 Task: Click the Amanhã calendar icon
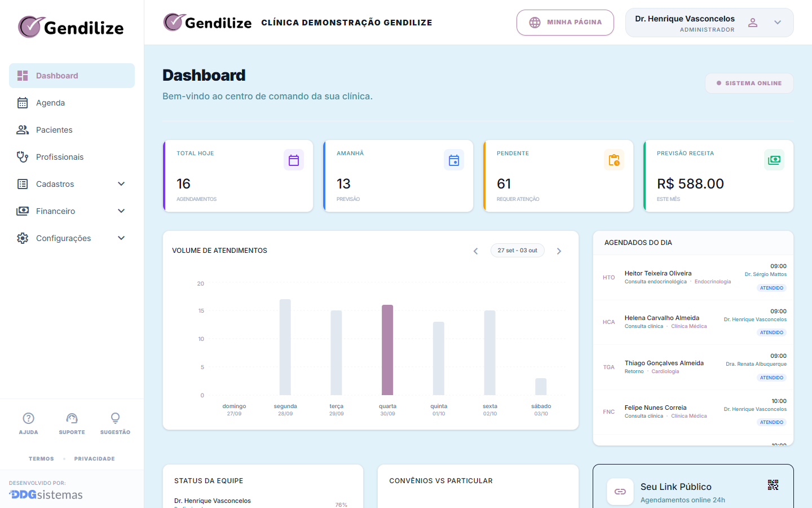[x=454, y=160]
